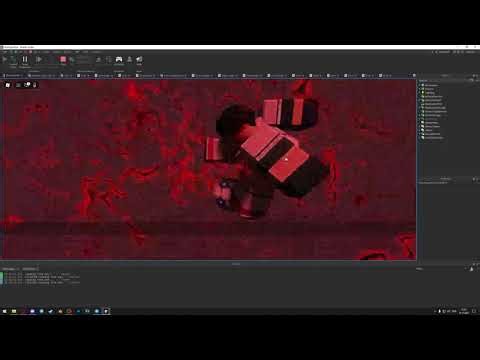Select Workspace in the Explorer tree
The width and height of the screenshot is (480, 360).
[x=432, y=85]
